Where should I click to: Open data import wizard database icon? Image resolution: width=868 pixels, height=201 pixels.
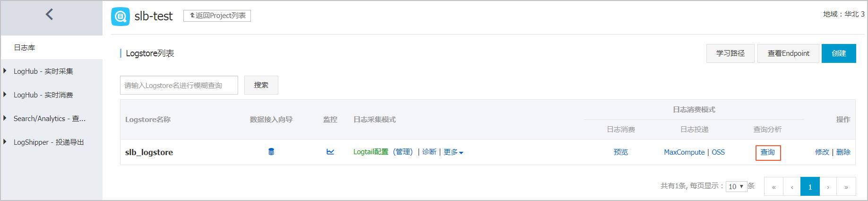(x=271, y=152)
